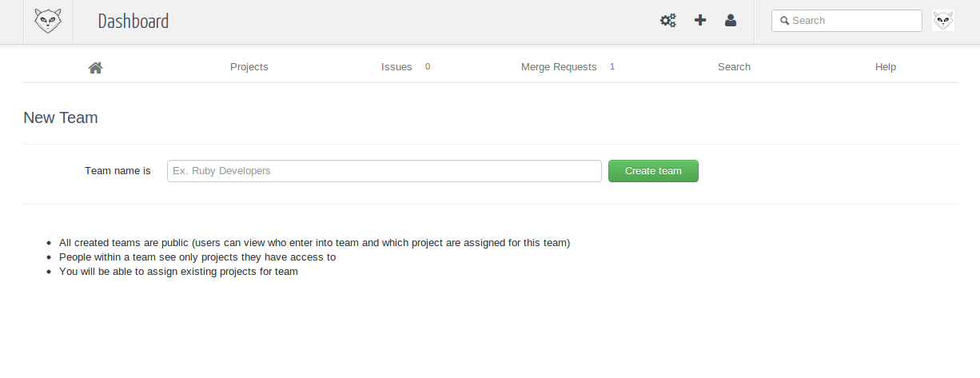The image size is (980, 378).
Task: Click the "Team name is" label
Action: pos(118,171)
